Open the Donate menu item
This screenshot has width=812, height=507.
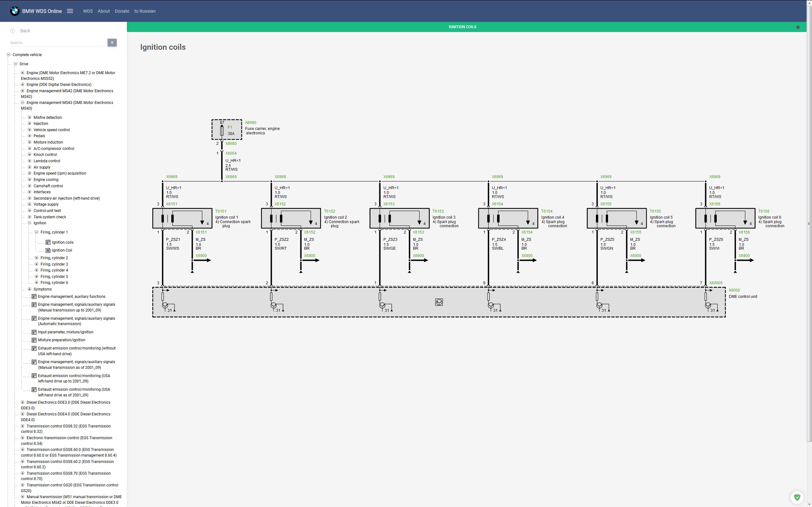coord(122,11)
